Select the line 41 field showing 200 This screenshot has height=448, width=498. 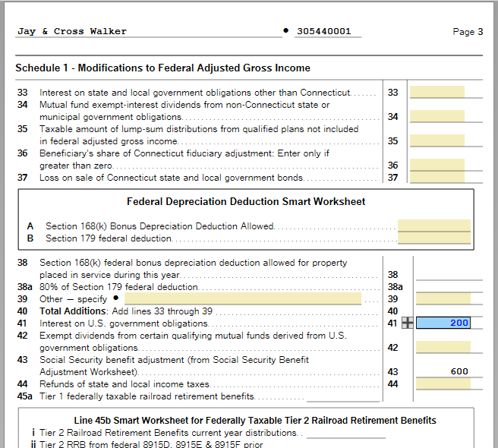coord(443,323)
